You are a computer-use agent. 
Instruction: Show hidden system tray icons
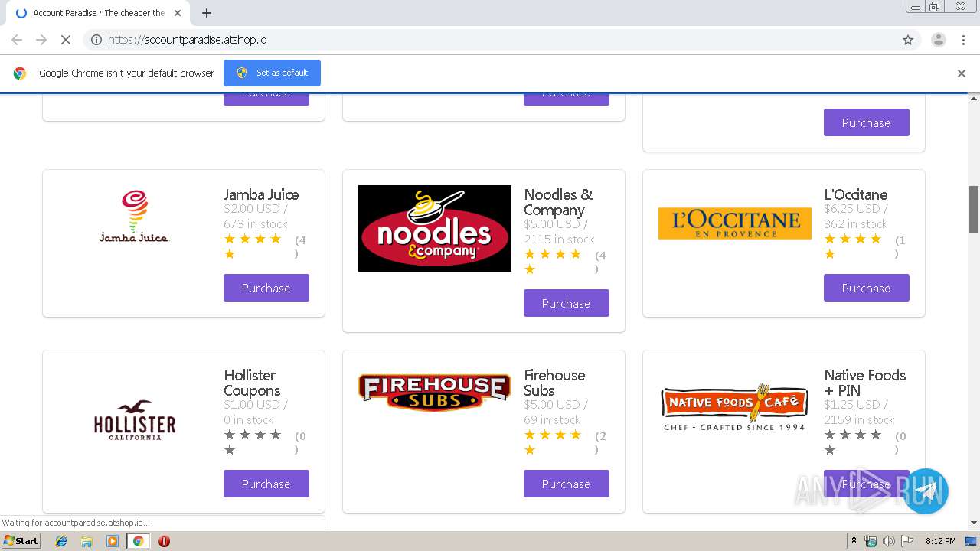tap(854, 541)
